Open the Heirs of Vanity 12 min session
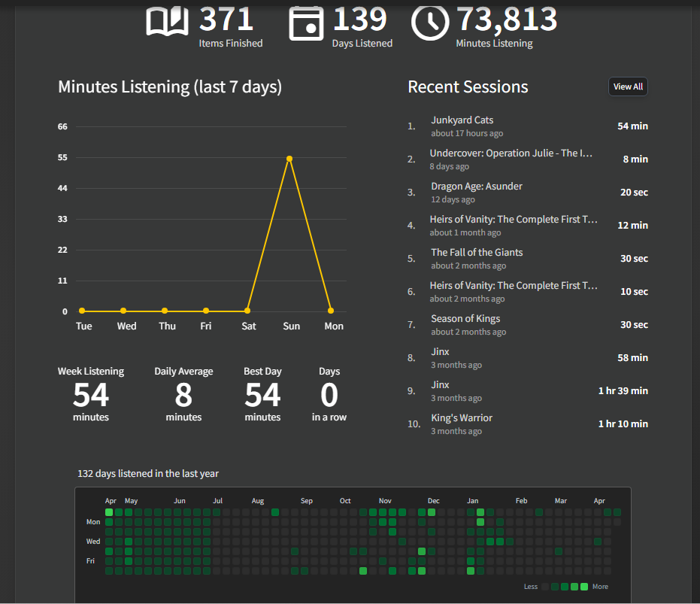 click(514, 220)
